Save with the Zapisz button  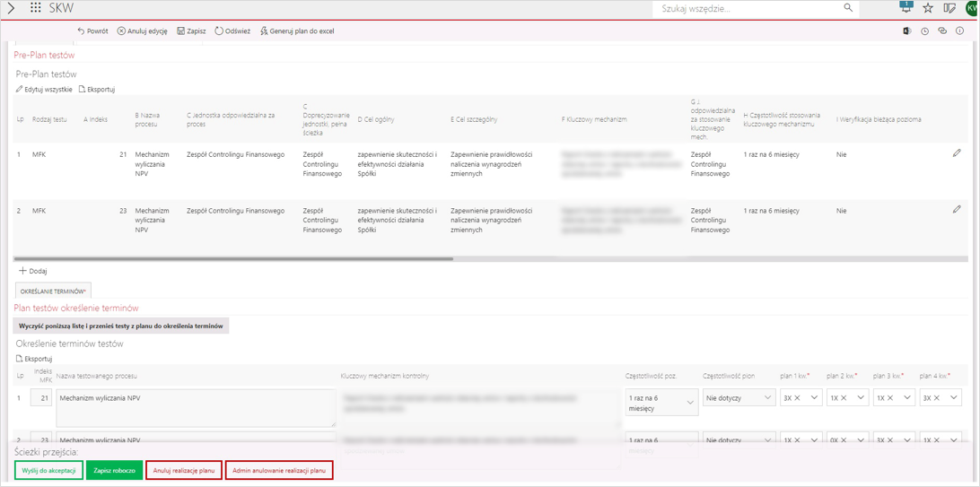click(x=191, y=30)
